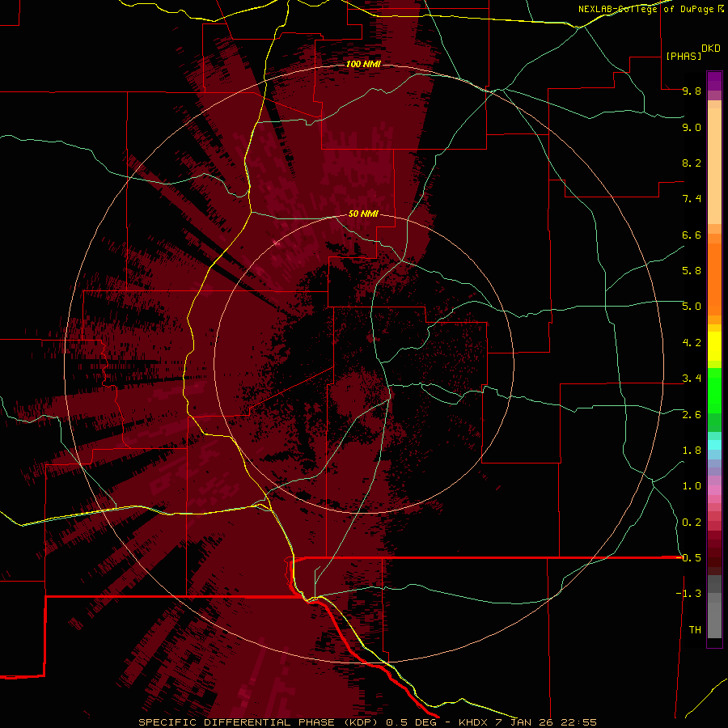Click the 50 NMI range ring label
Screen dimensions: 728x728
coord(363,214)
